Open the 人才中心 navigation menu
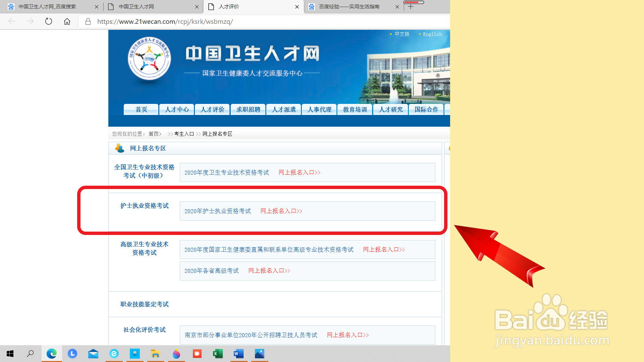This screenshot has height=362, width=644. [x=177, y=110]
